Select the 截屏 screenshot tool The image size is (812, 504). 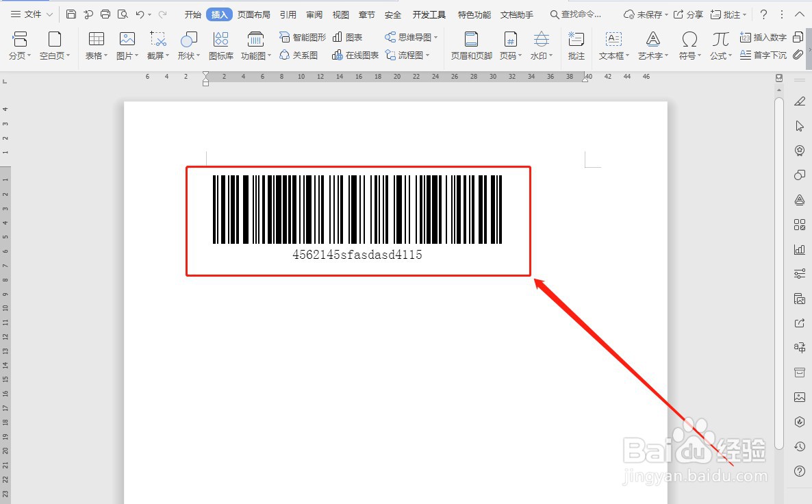(158, 46)
